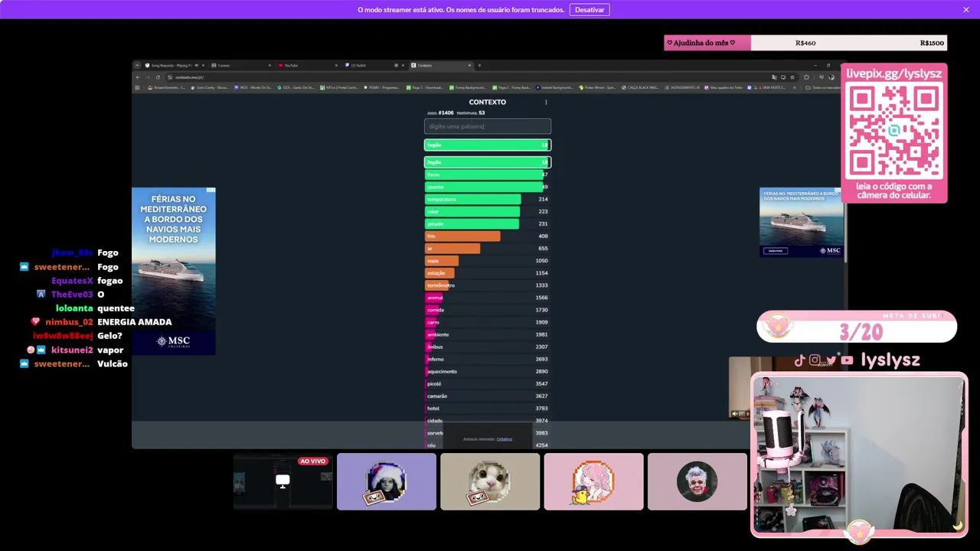This screenshot has height=551, width=980.
Task: Select the cat avatar participant tile
Action: 490,481
